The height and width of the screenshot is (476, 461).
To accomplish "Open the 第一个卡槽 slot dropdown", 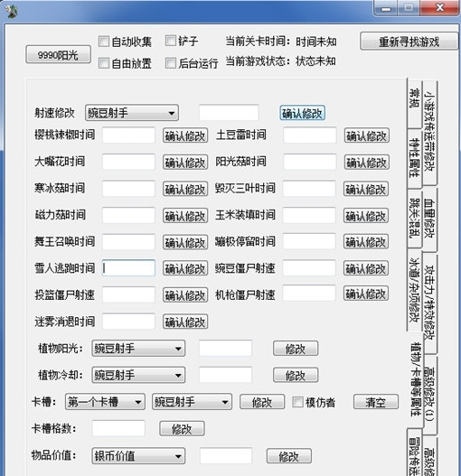I will pyautogui.click(x=105, y=402).
